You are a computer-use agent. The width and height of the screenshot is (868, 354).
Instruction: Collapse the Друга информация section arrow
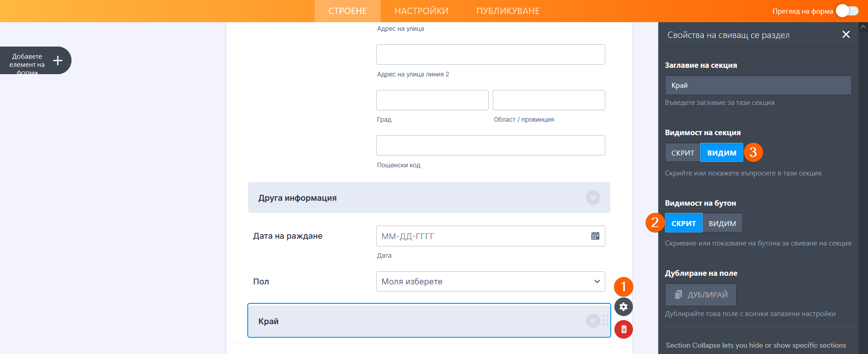point(593,198)
